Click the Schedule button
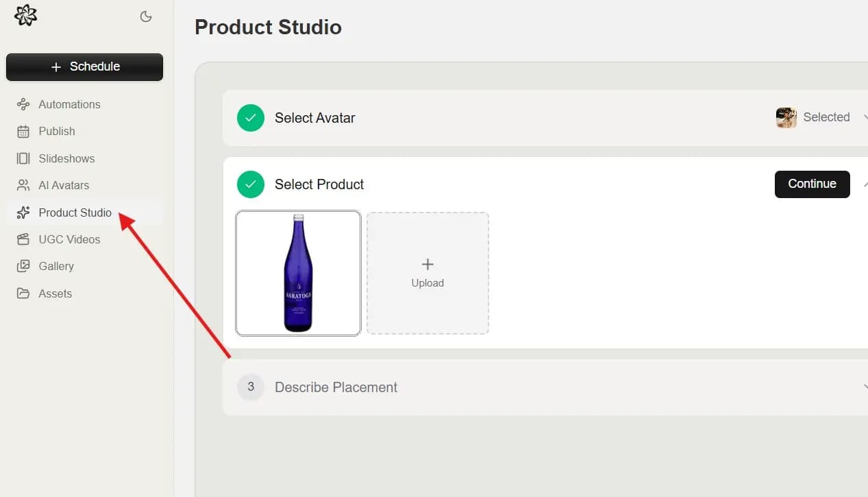Screen dimensions: 868x497 [x=84, y=66]
